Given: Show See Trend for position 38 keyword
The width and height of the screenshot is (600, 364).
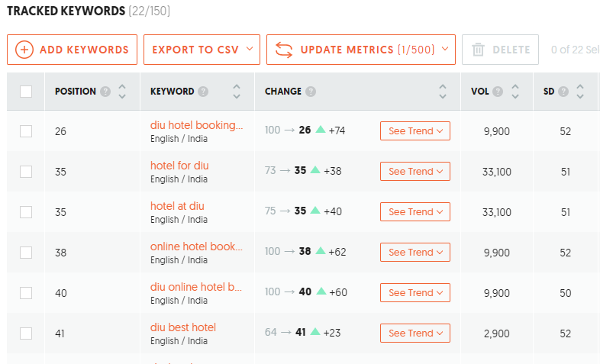Looking at the screenshot, I should [x=415, y=253].
